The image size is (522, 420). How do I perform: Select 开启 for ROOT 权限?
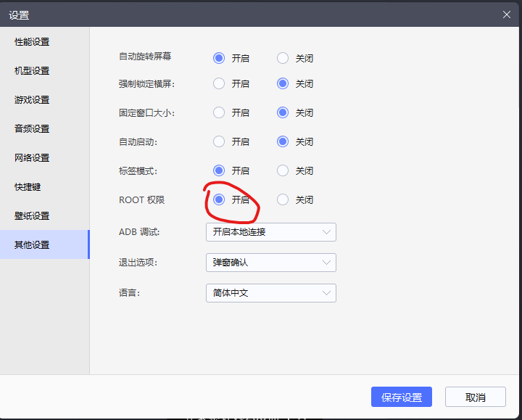[x=219, y=200]
